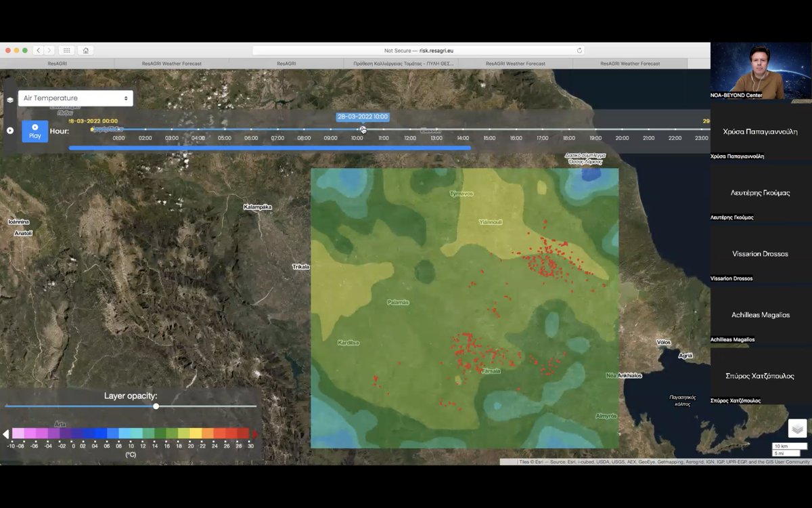This screenshot has height=508, width=812.
Task: Click the stacked layers icon beside Air Temperature
Action: pos(9,100)
